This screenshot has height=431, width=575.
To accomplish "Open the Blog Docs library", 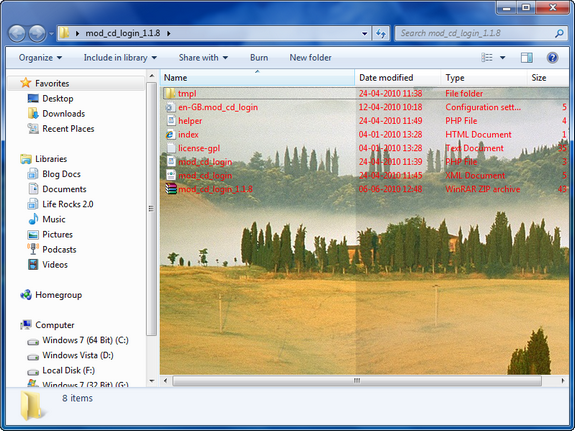I will pos(61,174).
